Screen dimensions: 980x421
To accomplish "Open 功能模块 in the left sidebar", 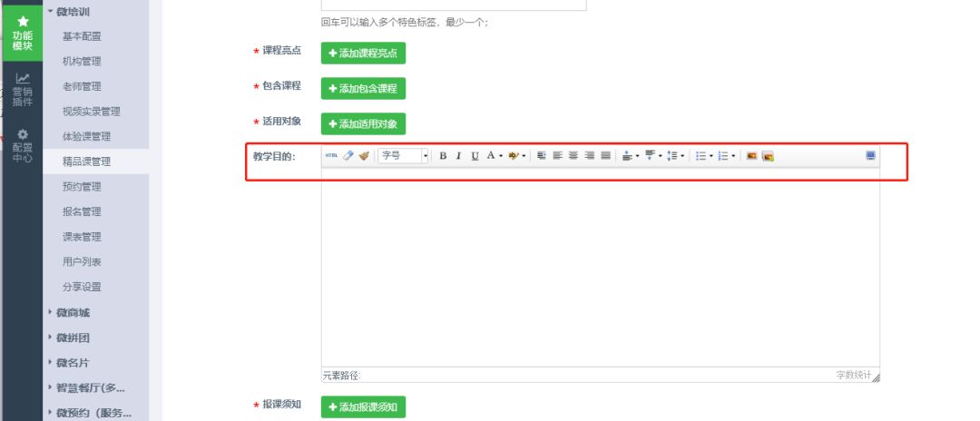I will point(23,34).
